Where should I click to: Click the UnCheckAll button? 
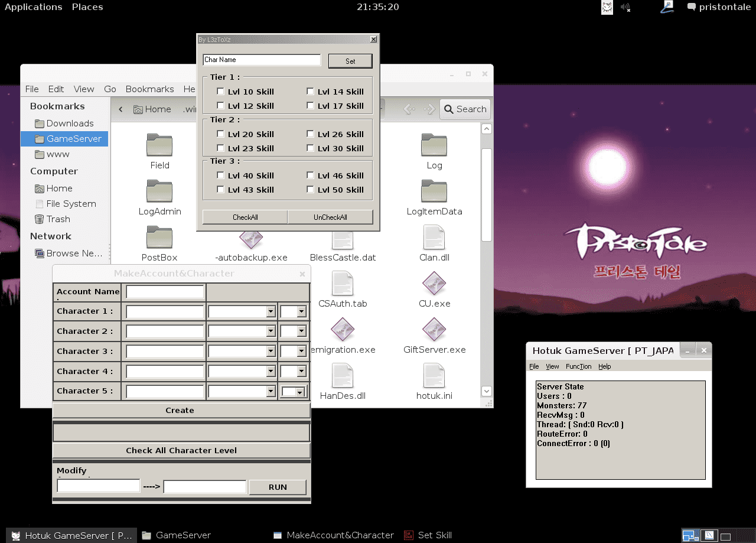[x=330, y=217]
